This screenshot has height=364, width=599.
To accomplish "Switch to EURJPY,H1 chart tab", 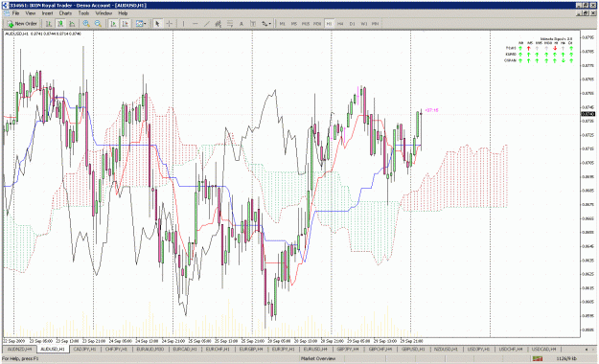I will [284, 349].
